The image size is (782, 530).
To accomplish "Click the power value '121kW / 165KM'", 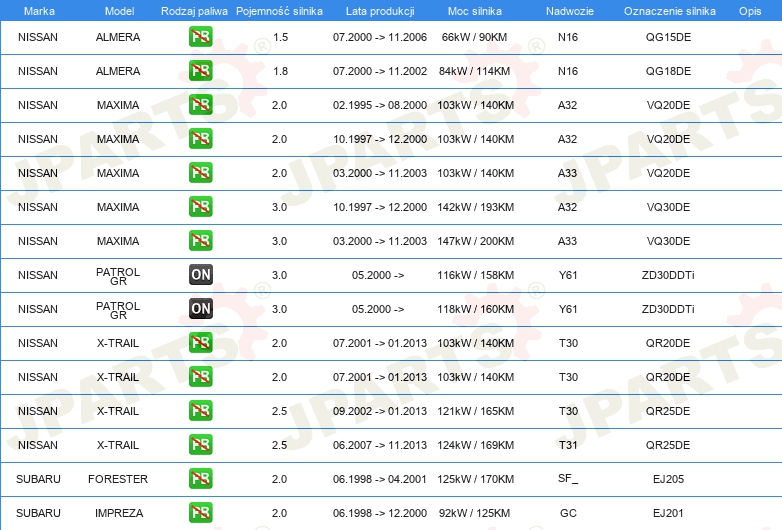I will coord(475,411).
